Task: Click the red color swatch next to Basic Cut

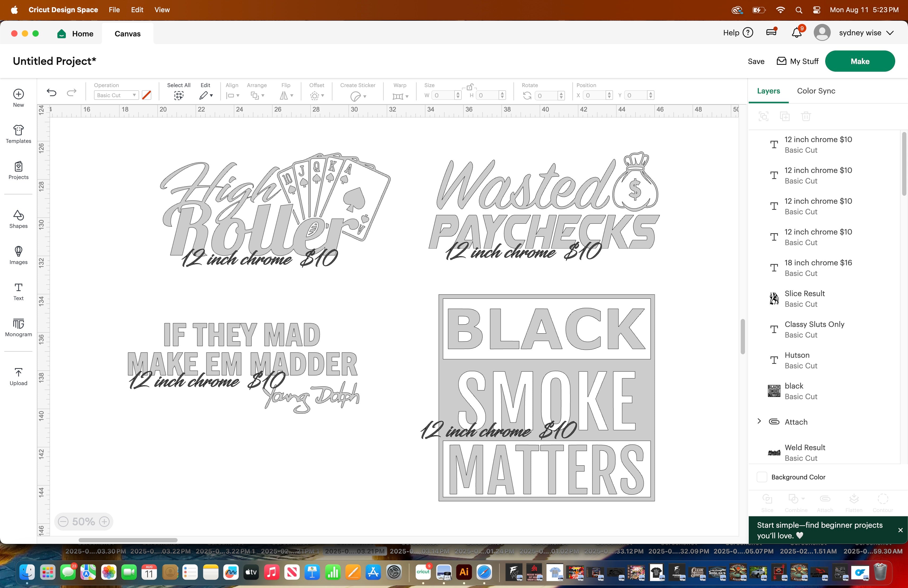Action: (147, 95)
